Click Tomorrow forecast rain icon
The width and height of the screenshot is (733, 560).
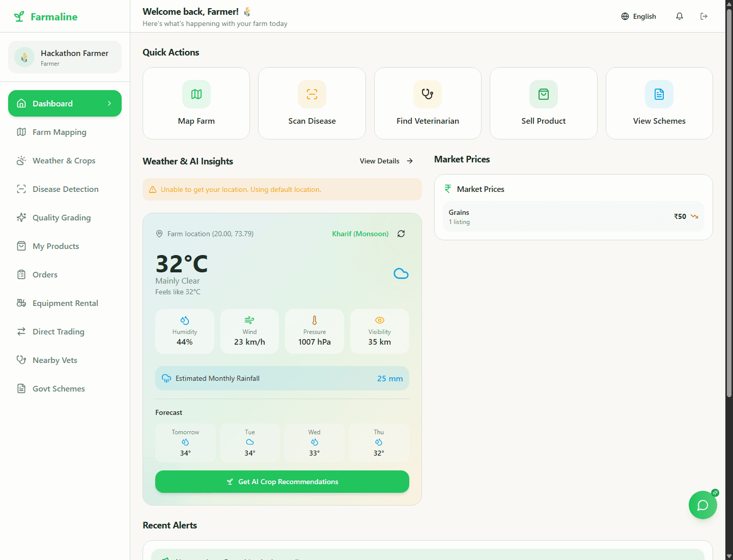click(185, 442)
